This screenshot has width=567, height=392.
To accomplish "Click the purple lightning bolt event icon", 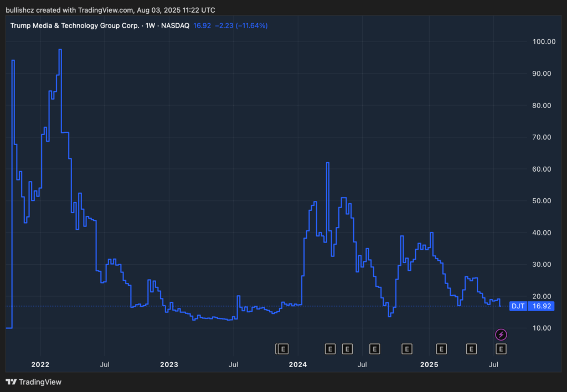I will click(x=501, y=334).
